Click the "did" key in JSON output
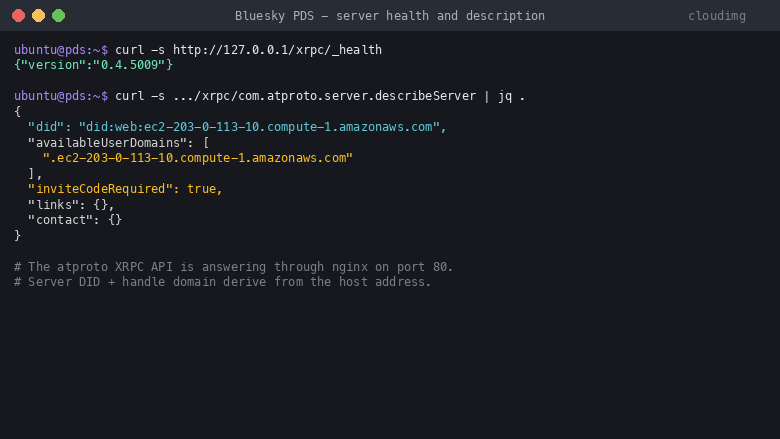The image size is (780, 439). (46, 127)
